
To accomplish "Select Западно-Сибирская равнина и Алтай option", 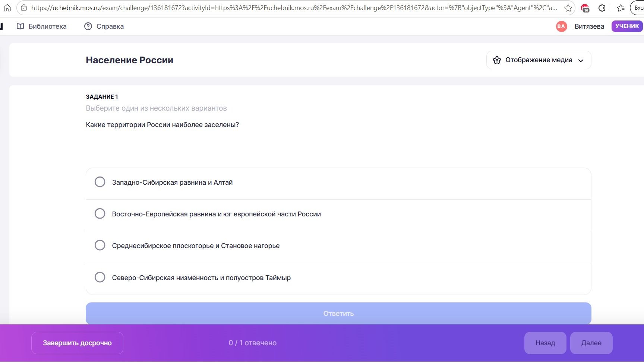I will (338, 182).
